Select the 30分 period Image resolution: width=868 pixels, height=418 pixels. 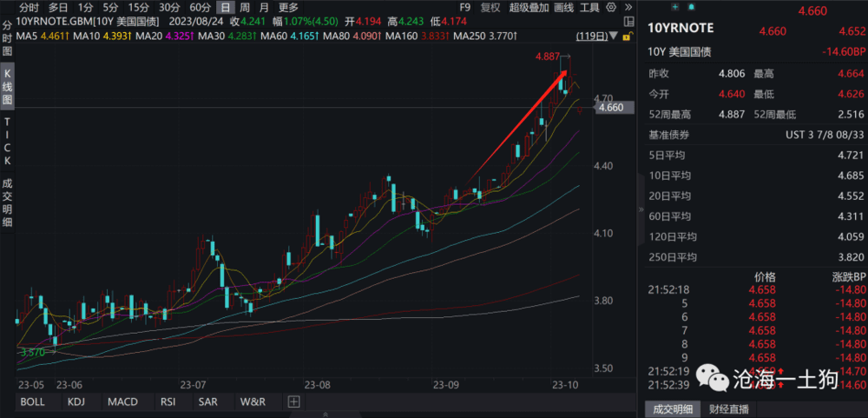tap(169, 7)
